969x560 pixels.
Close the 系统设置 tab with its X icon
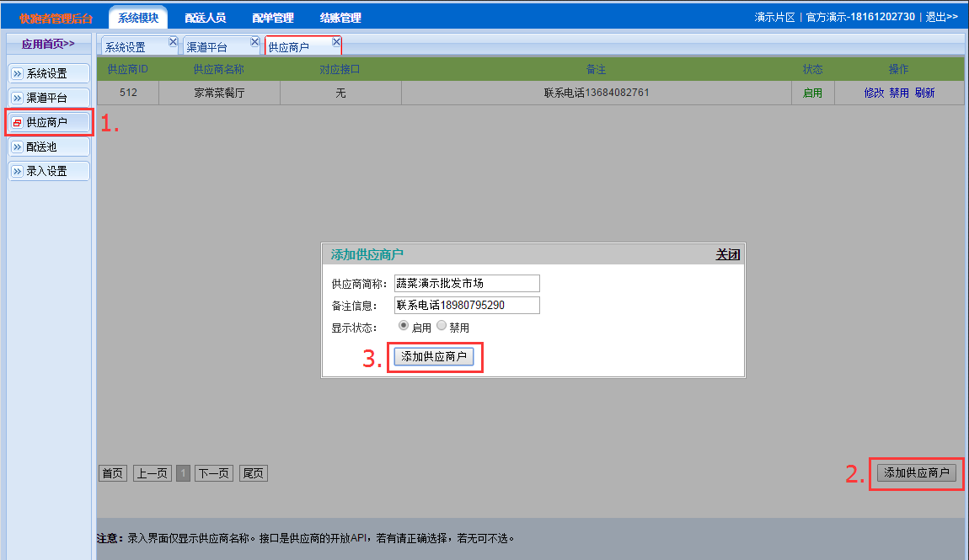click(x=173, y=41)
